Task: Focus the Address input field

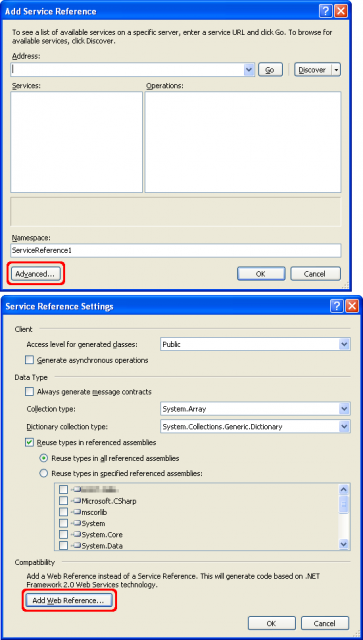Action: tap(127, 70)
